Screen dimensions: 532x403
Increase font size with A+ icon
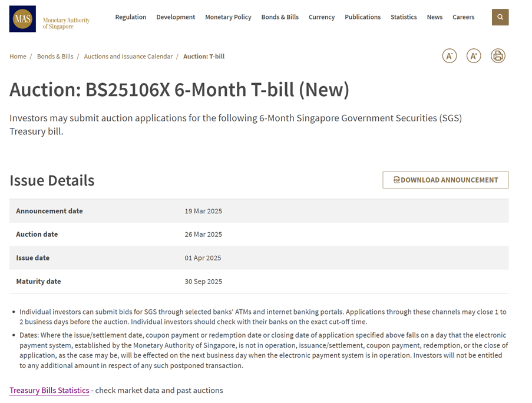(474, 56)
